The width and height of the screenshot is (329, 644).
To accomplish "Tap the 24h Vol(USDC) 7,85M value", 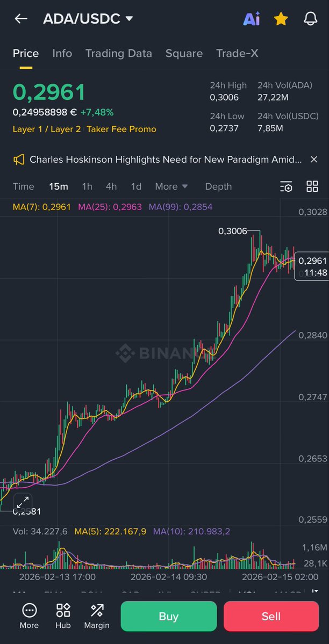I will click(270, 128).
